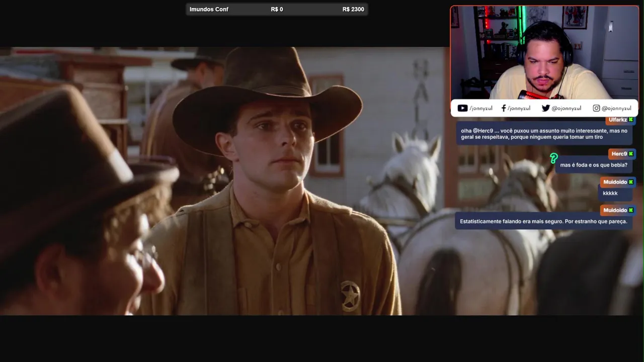Click the message starting 'olha @Herc9'
The width and height of the screenshot is (644, 362).
coord(544,134)
